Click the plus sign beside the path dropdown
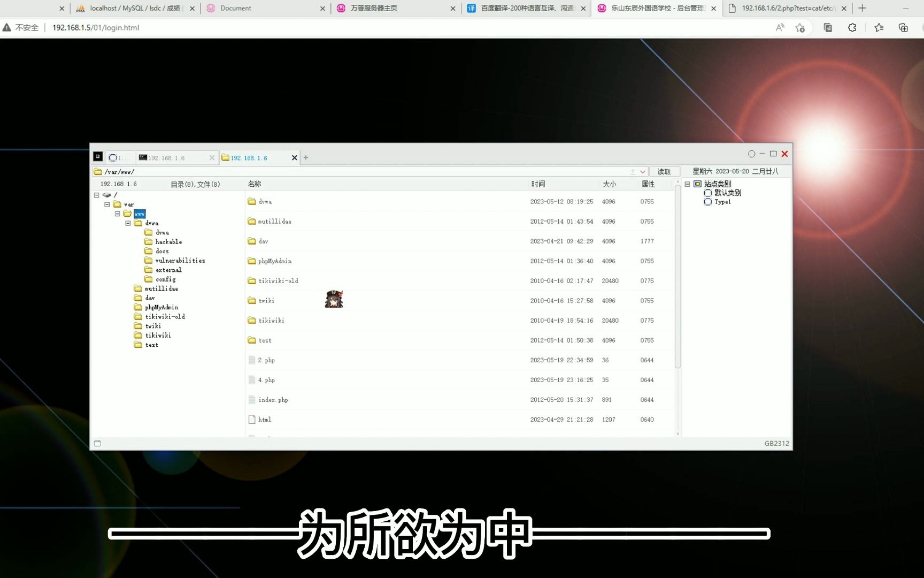Viewport: 924px width, 578px height. pos(633,172)
